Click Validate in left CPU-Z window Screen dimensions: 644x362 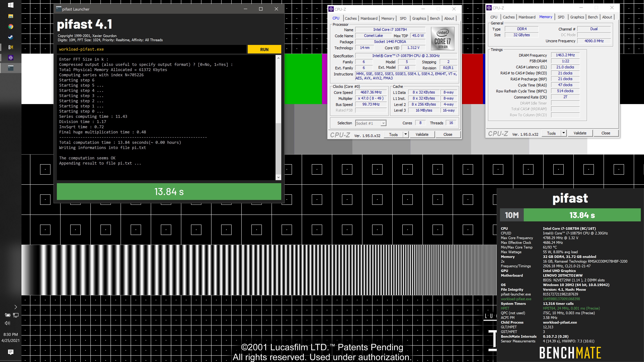click(422, 134)
